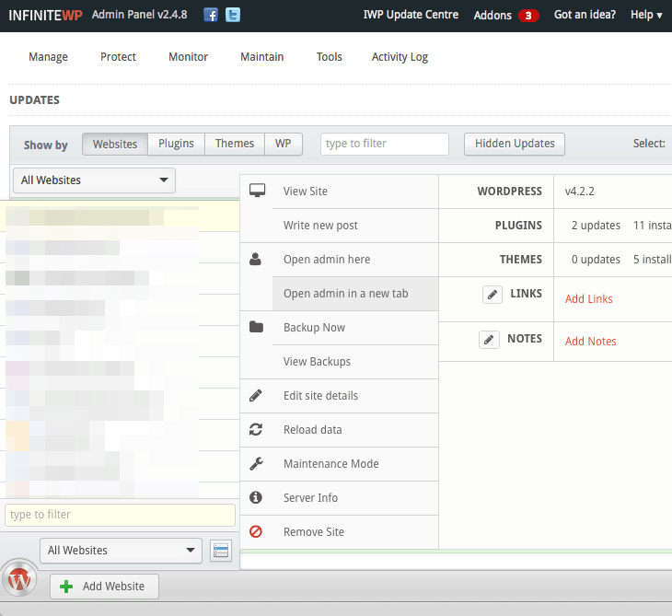Show updates by Plugins
This screenshot has height=616, width=672.
click(x=176, y=144)
